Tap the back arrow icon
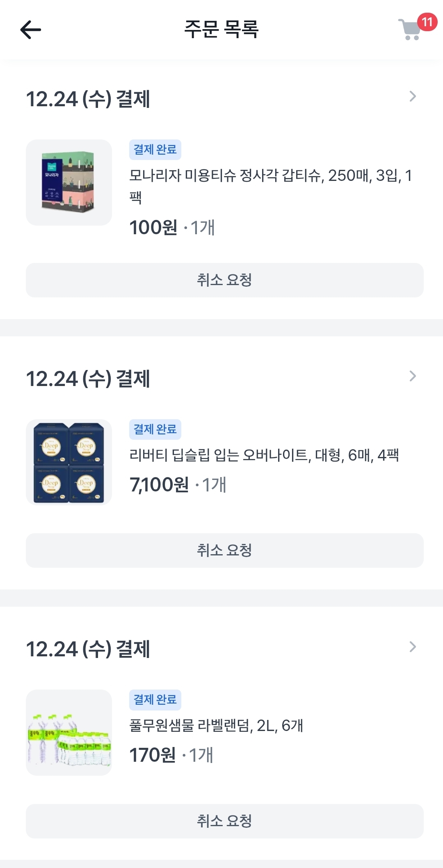 pyautogui.click(x=31, y=30)
